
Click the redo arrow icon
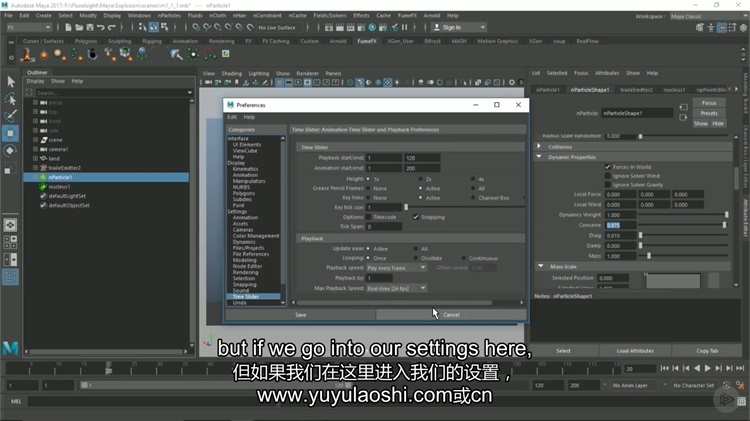[x=111, y=28]
